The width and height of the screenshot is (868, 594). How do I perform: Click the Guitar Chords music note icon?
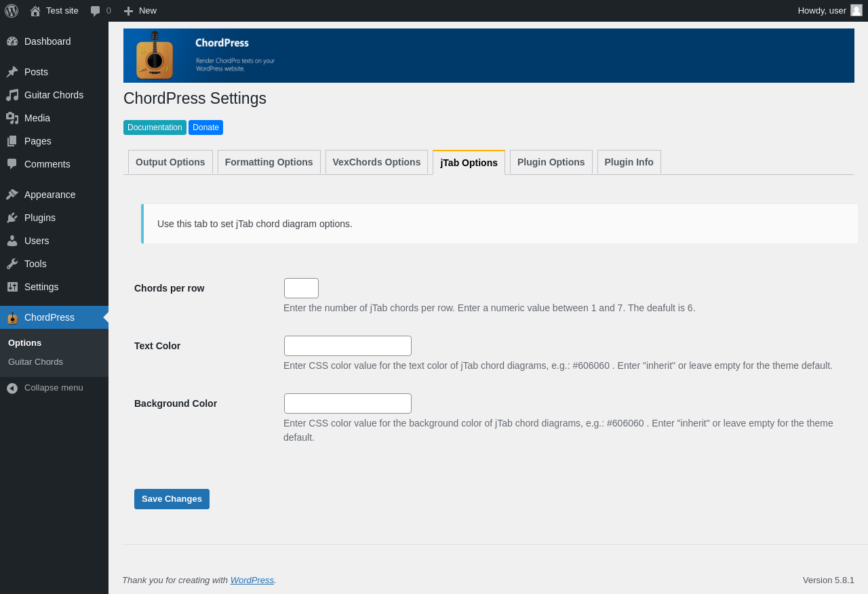12,95
